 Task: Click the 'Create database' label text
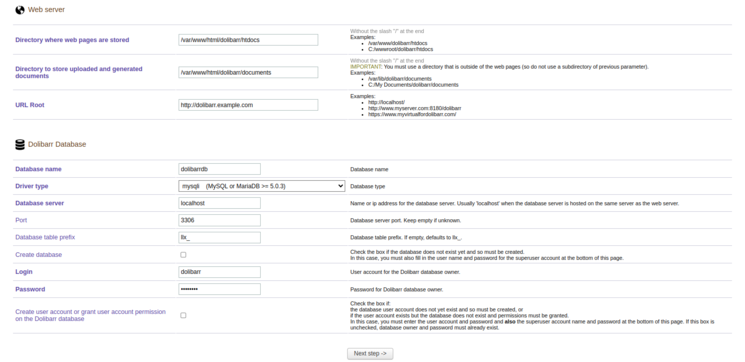(x=38, y=255)
